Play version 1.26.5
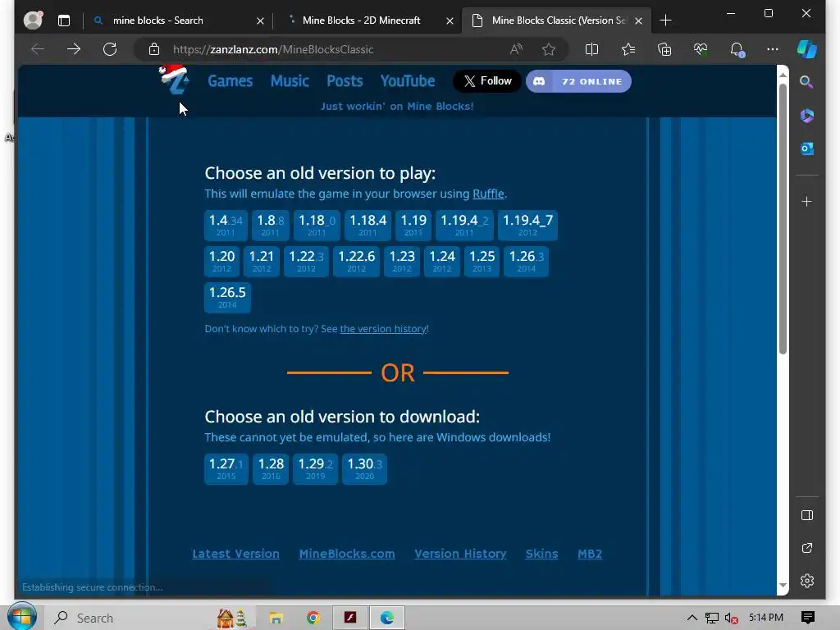840x630 pixels. [x=227, y=297]
